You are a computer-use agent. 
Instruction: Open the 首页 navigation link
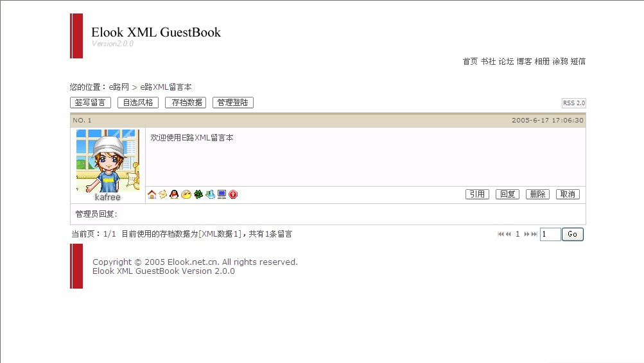pyautogui.click(x=470, y=62)
